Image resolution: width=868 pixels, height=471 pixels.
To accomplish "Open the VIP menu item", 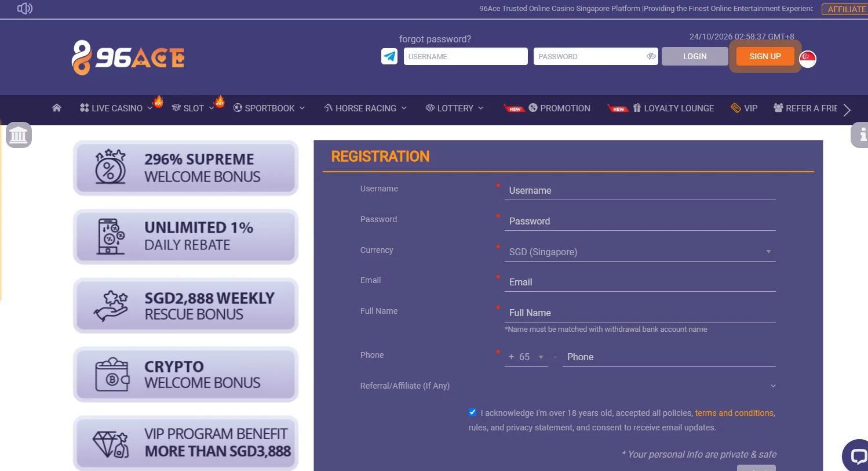I will pos(750,108).
